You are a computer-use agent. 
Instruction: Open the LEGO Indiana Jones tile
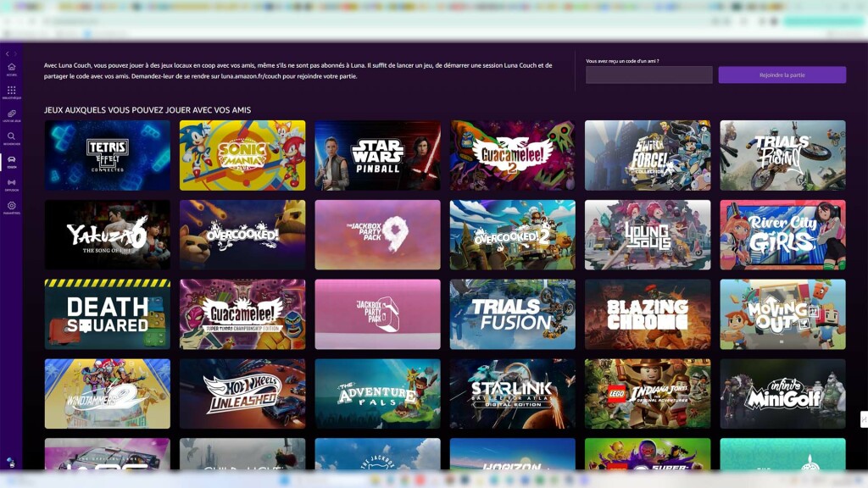coord(648,394)
